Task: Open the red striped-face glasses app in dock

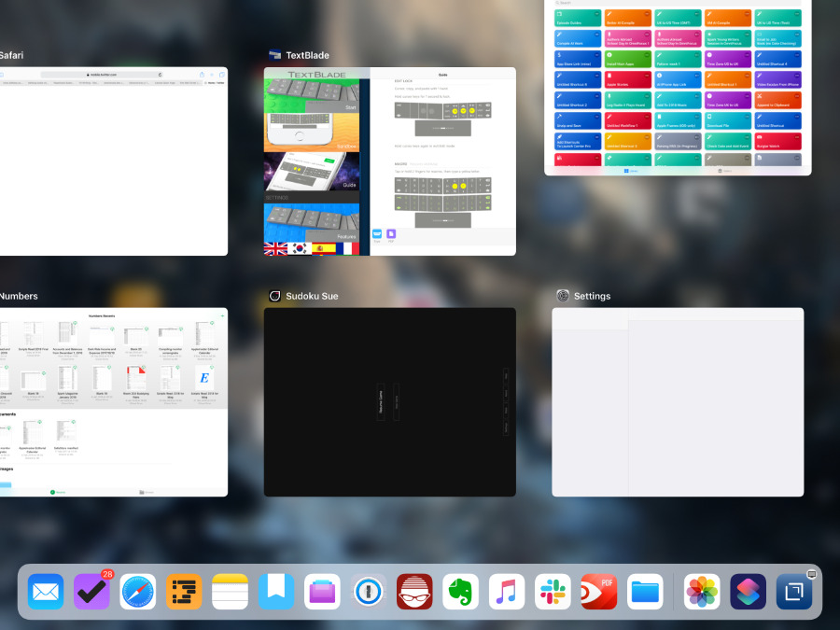Action: [x=414, y=592]
